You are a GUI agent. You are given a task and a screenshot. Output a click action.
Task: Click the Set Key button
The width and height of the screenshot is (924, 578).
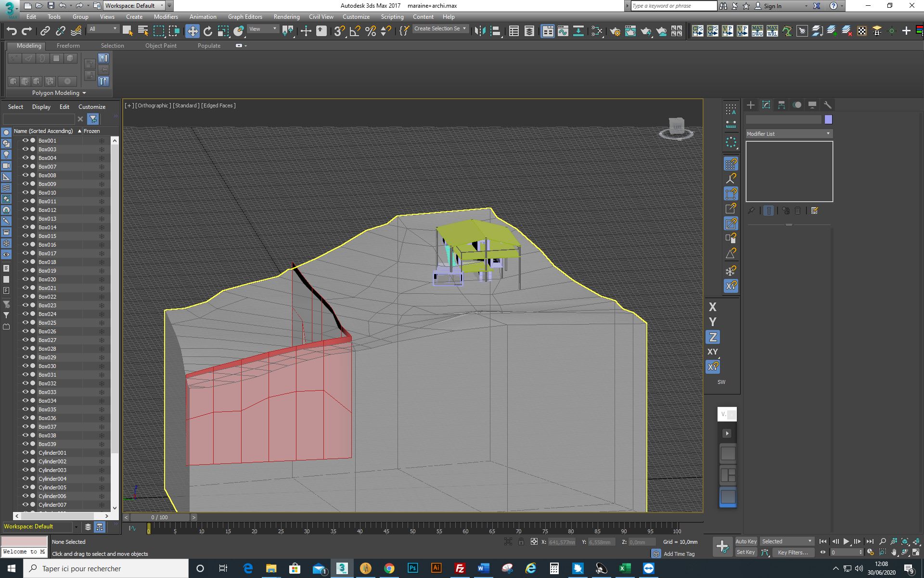pos(746,552)
